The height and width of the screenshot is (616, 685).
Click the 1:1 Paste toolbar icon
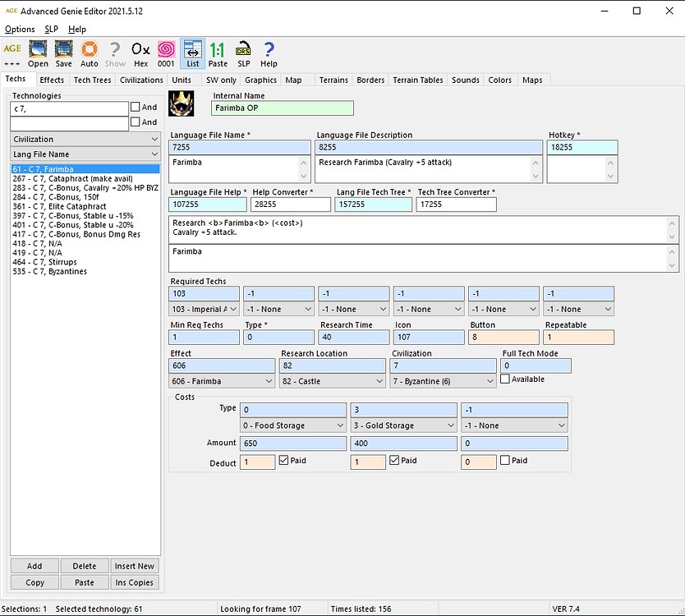click(x=218, y=54)
